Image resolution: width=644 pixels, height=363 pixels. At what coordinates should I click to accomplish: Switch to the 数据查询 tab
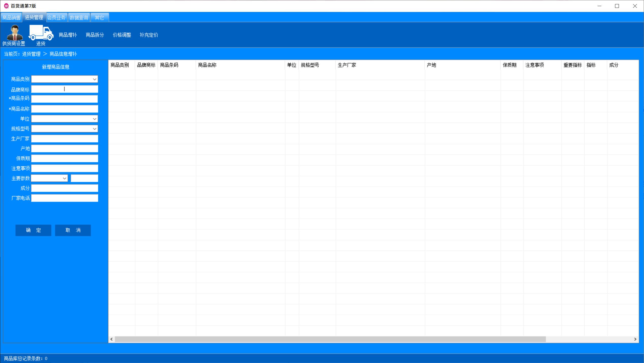click(79, 18)
